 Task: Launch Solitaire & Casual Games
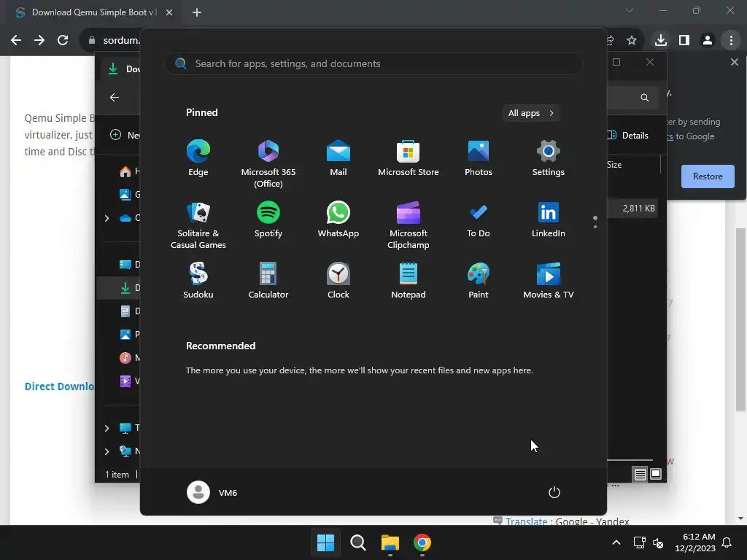coord(198,225)
